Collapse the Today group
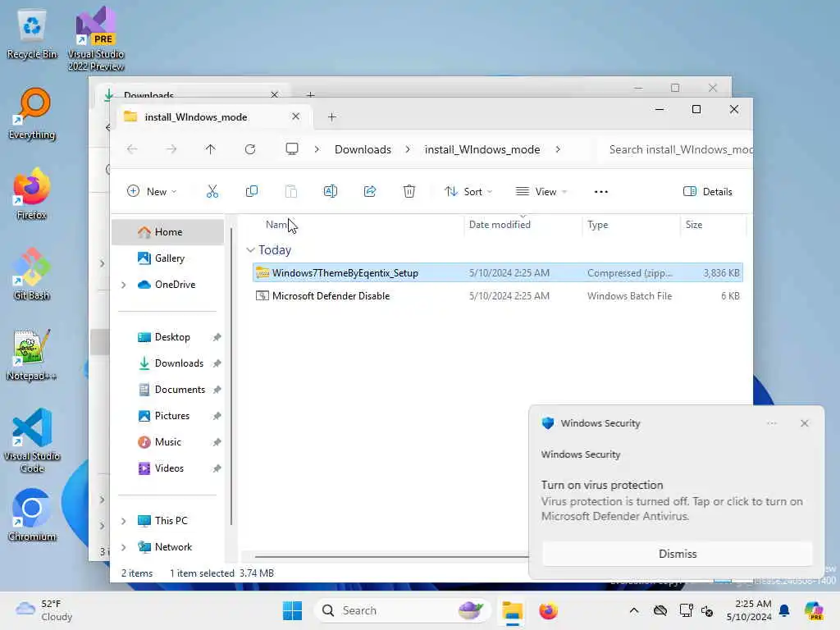 tap(250, 250)
